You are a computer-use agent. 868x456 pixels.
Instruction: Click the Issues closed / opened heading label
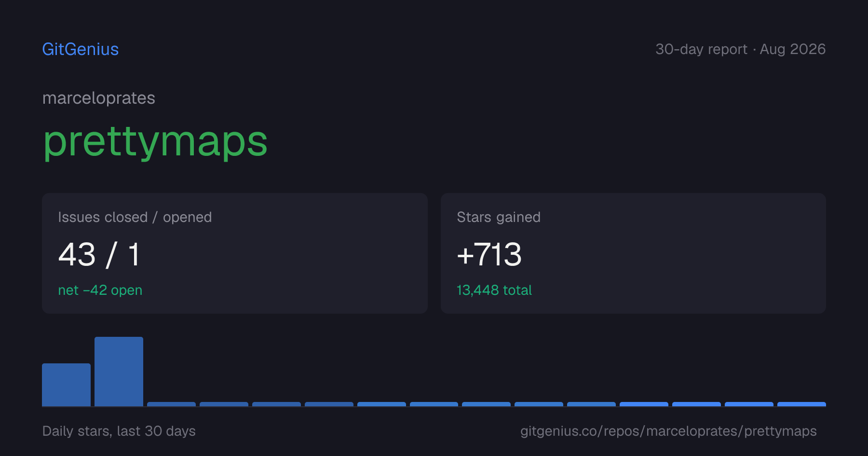tap(135, 217)
